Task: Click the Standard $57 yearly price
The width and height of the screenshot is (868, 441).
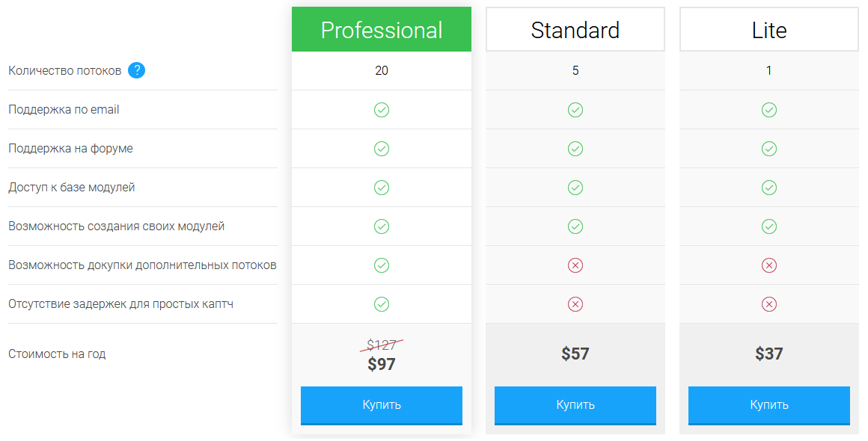Action: 575,354
